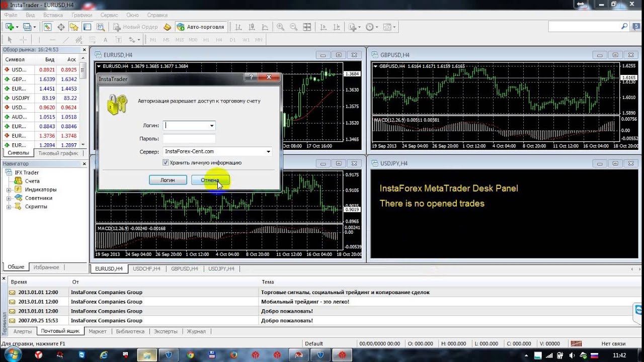
Task: Toggle the Terminal panel toolbar icon
Action: [87, 27]
